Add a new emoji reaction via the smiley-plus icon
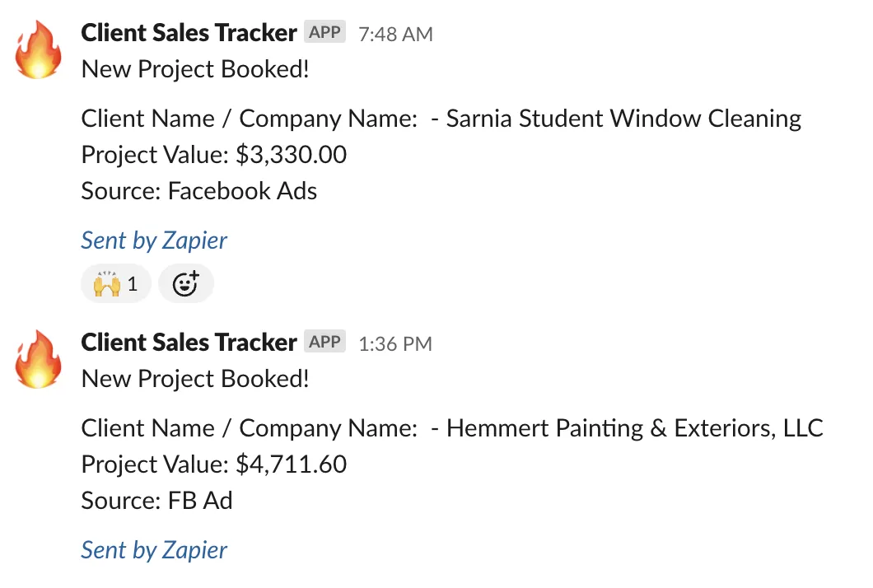This screenshot has height=588, width=873. point(186,283)
